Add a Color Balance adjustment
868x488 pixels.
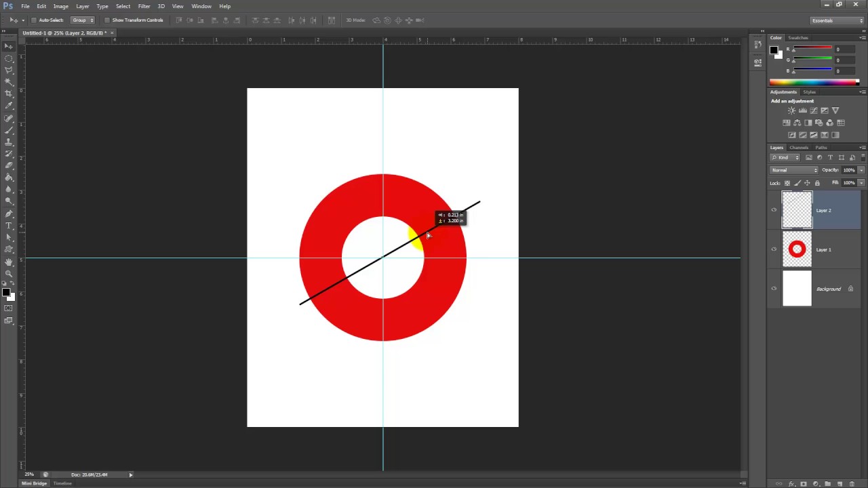point(797,123)
